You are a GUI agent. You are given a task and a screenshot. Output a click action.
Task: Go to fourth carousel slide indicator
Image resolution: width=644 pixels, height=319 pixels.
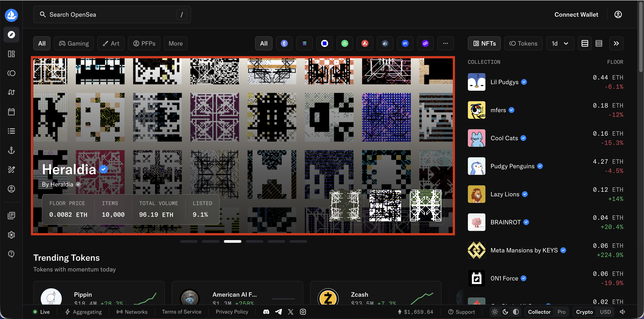coord(254,241)
